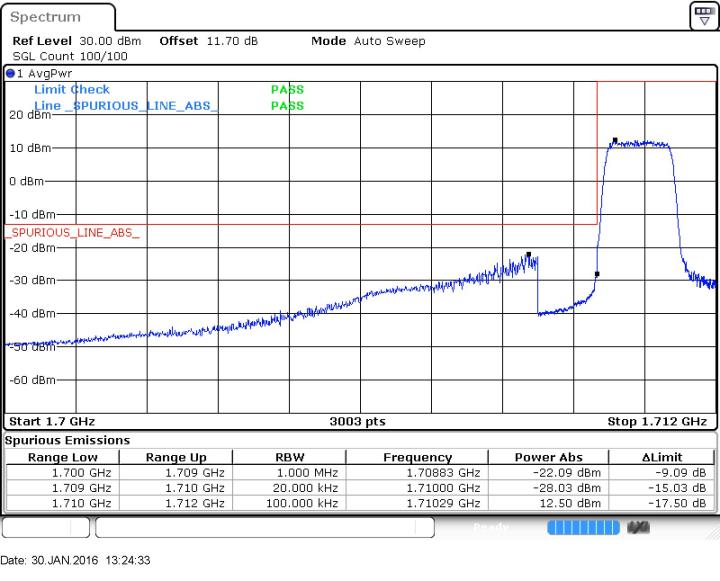Click the peak marker near -22 dBm on trace

(529, 254)
